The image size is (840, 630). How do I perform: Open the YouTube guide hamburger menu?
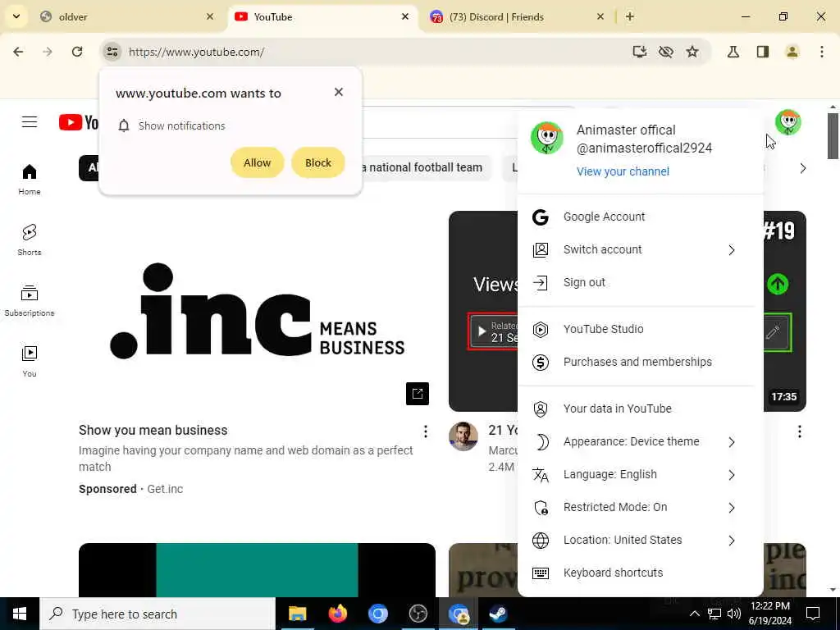point(30,122)
